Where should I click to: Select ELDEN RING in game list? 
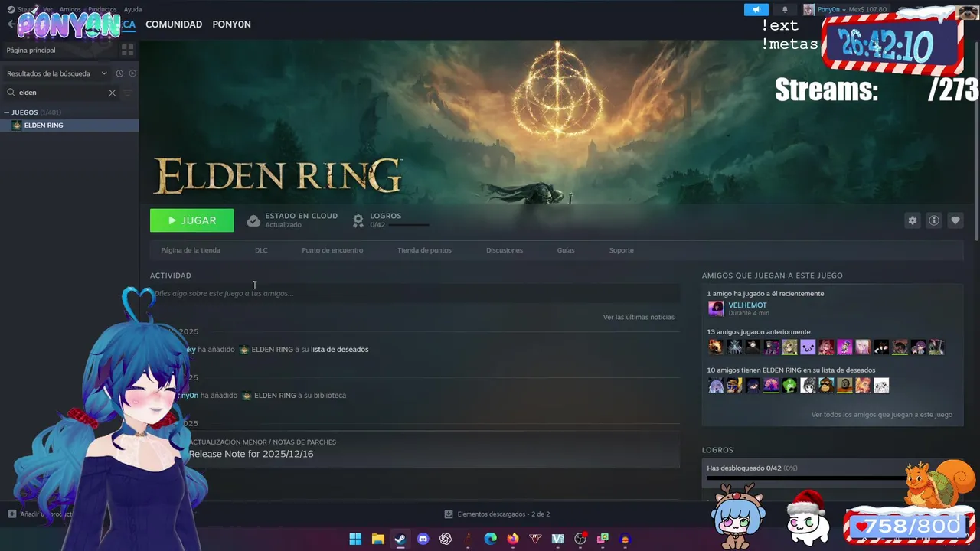click(x=69, y=126)
